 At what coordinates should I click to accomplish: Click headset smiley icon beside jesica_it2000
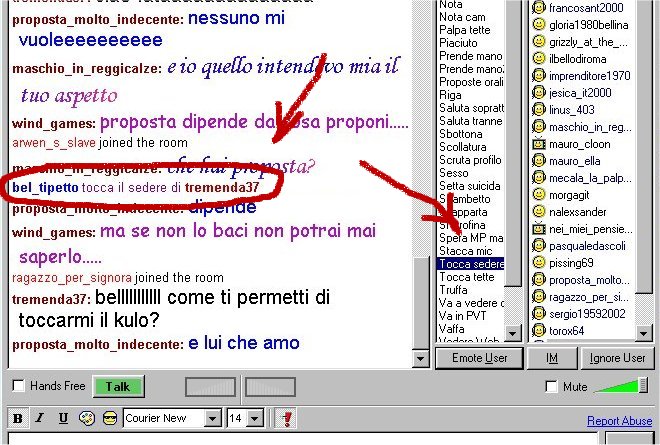point(539,92)
